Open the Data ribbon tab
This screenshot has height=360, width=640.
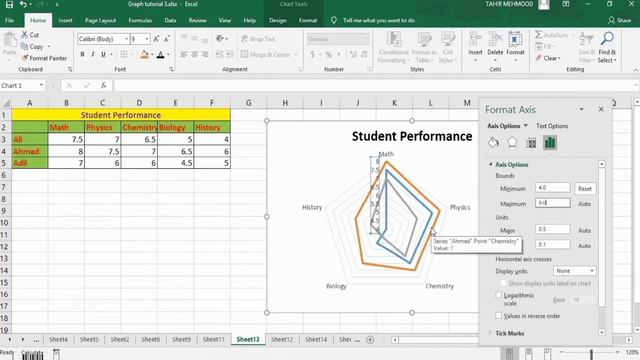pos(170,20)
